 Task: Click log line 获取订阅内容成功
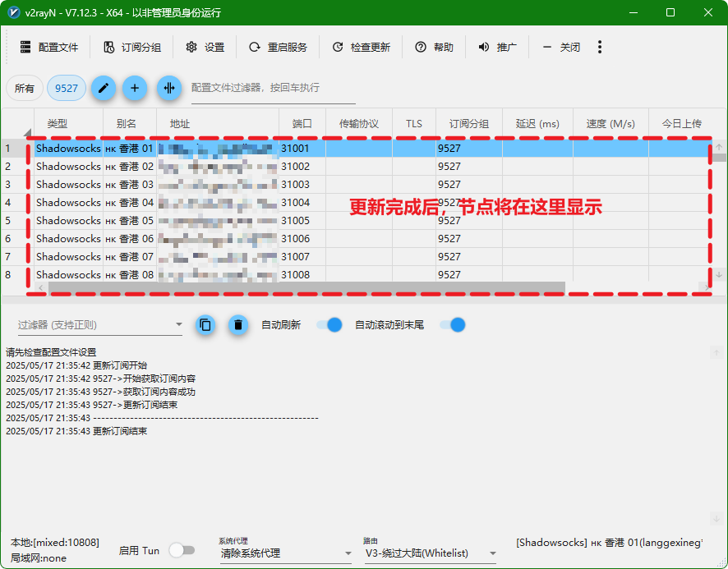pos(101,392)
